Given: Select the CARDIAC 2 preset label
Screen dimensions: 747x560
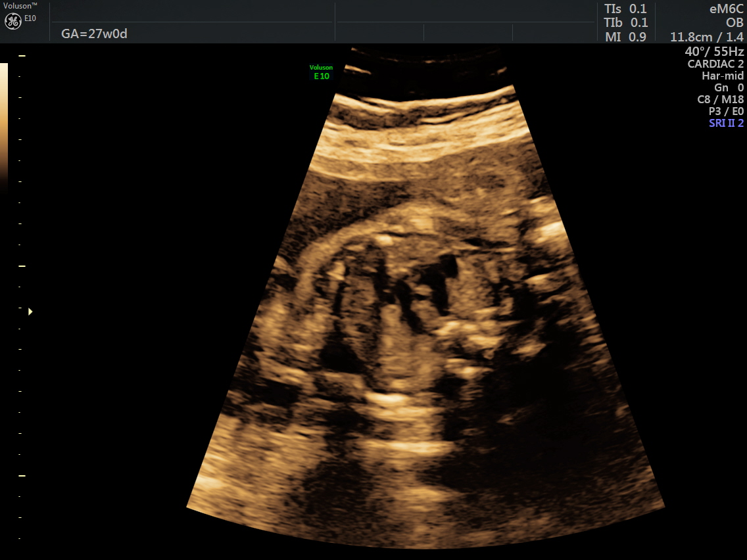Looking at the screenshot, I should (x=715, y=64).
